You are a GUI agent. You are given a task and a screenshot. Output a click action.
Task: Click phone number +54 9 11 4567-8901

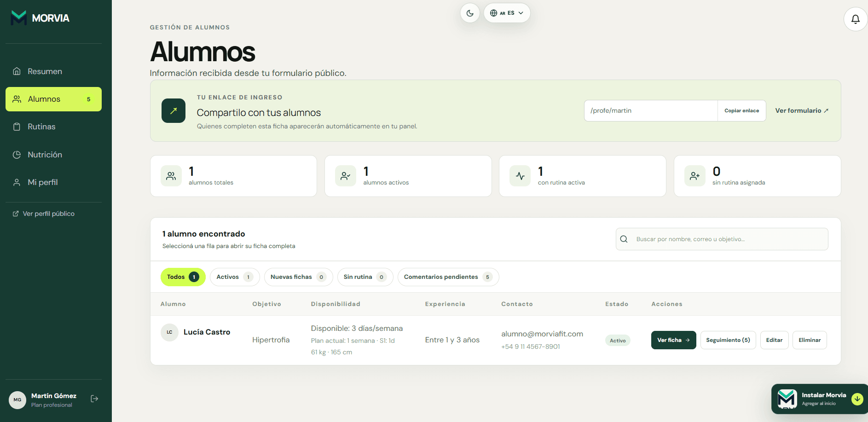pyautogui.click(x=531, y=347)
